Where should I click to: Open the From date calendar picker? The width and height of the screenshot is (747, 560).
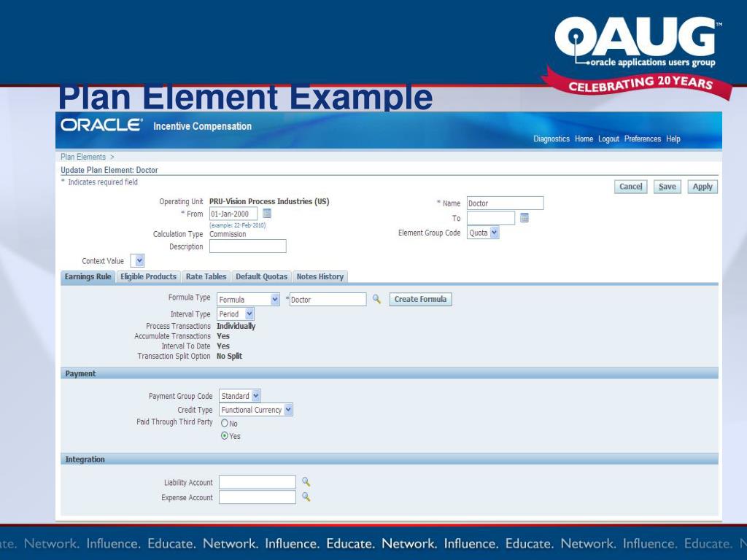point(267,214)
